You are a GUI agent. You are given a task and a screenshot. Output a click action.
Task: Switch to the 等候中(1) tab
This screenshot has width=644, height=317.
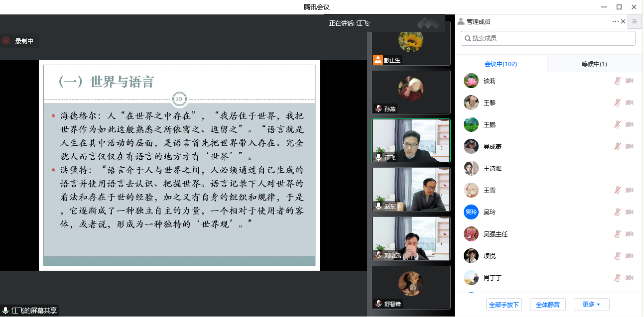click(594, 64)
